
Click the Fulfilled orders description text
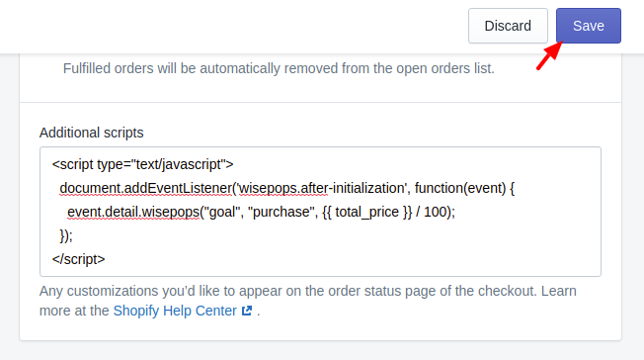[279, 68]
